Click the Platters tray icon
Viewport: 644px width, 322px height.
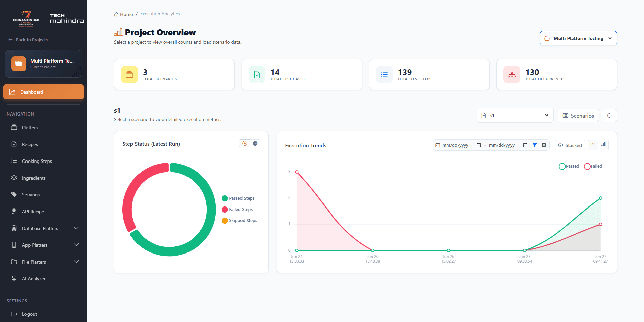click(14, 127)
